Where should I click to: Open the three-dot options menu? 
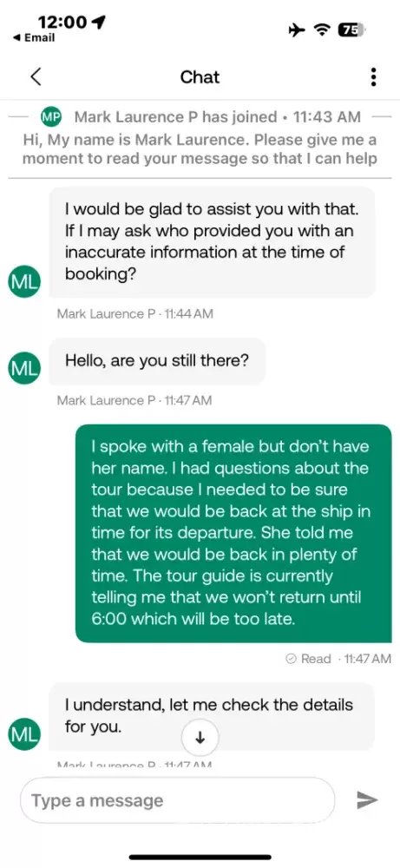374,77
